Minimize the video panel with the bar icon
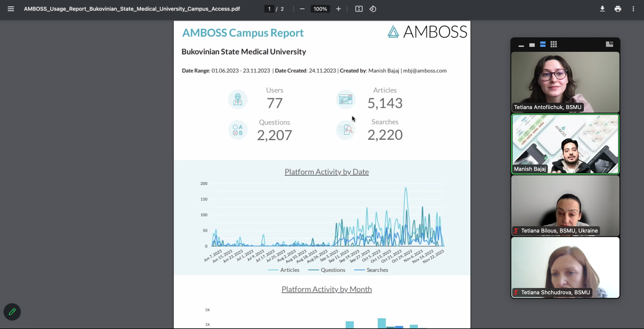This screenshot has height=329, width=644. click(x=521, y=46)
